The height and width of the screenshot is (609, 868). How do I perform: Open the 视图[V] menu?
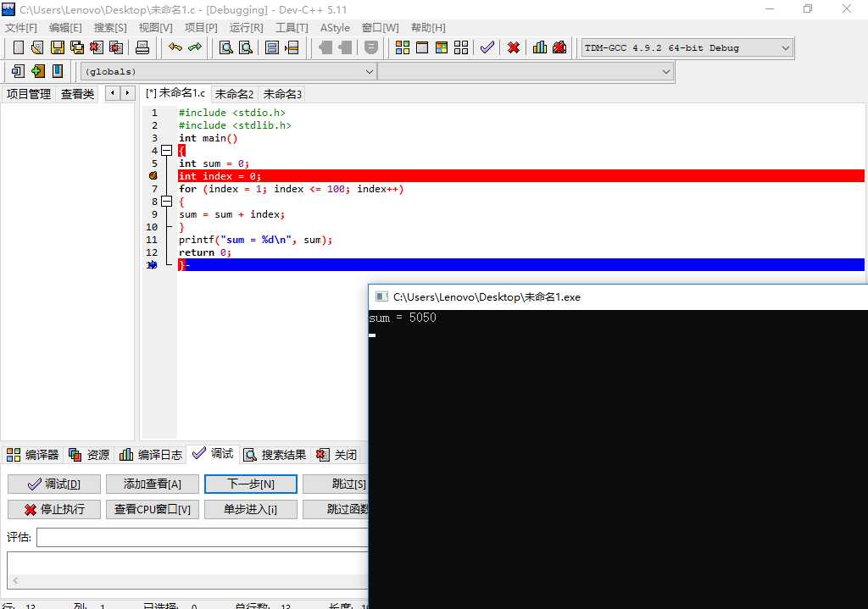pos(156,28)
